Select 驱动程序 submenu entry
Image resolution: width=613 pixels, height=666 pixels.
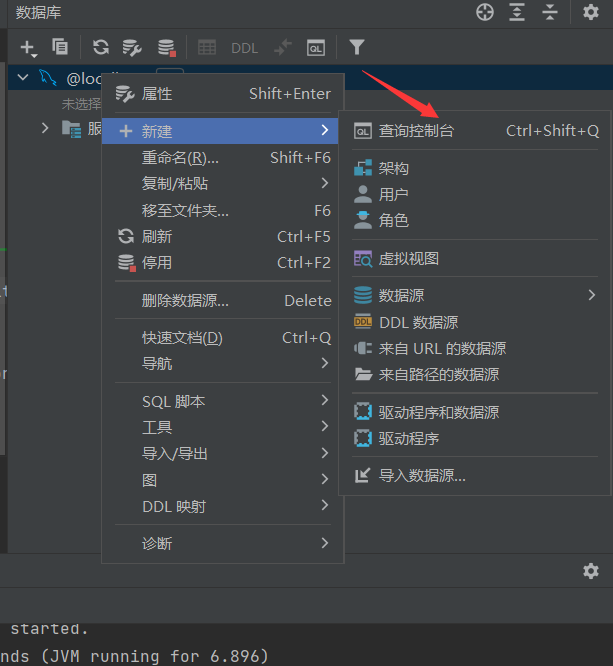[475, 438]
